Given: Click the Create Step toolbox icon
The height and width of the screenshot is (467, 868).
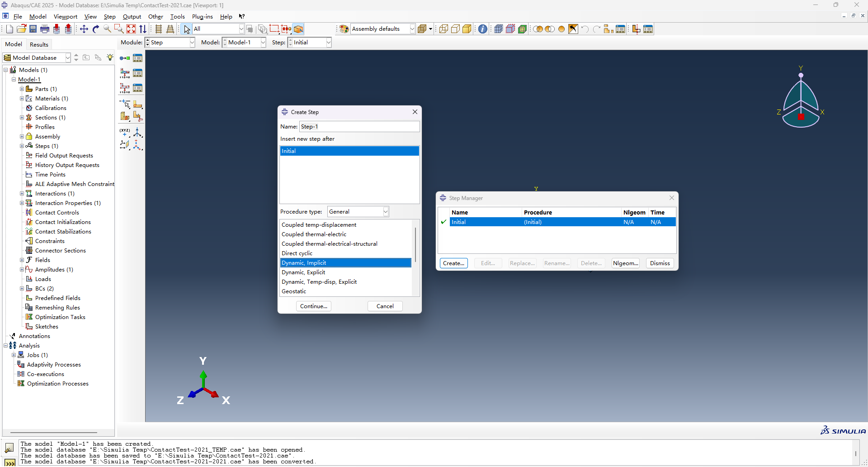Looking at the screenshot, I should pos(125,58).
